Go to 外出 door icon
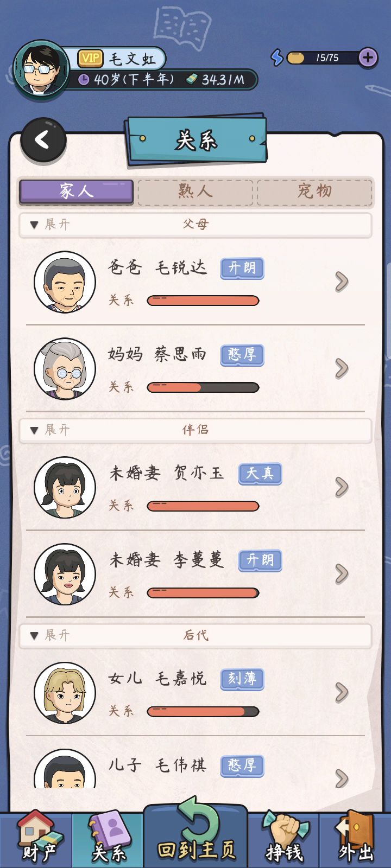 point(356,838)
